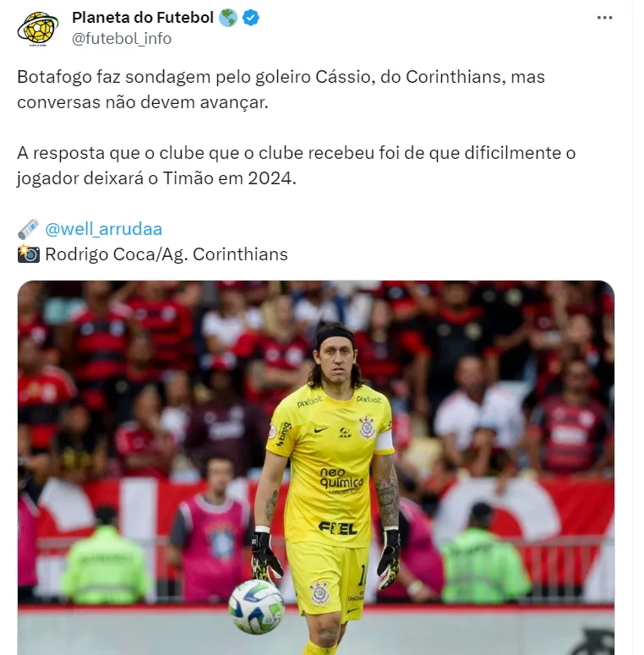Open the @futebol_info handle
This screenshot has height=655, width=644.
[122, 38]
